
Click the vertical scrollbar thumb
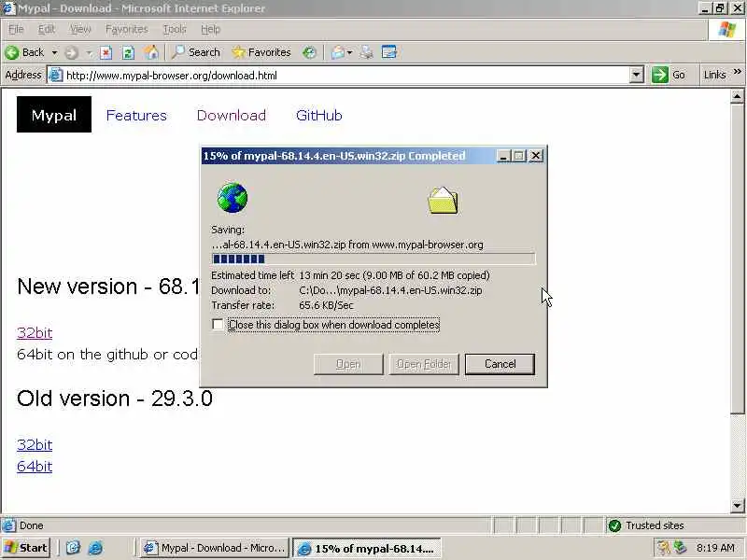click(x=737, y=259)
